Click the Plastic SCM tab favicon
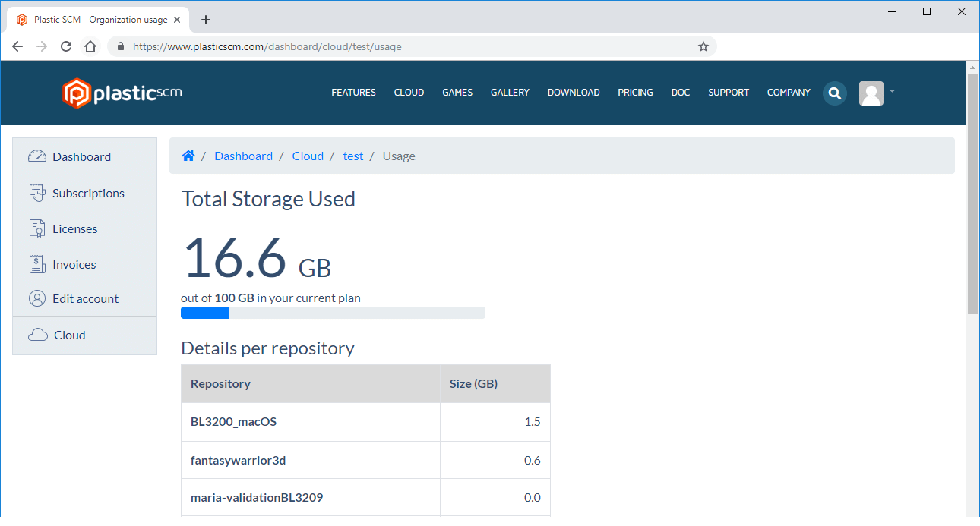The width and height of the screenshot is (980, 526). (x=22, y=20)
